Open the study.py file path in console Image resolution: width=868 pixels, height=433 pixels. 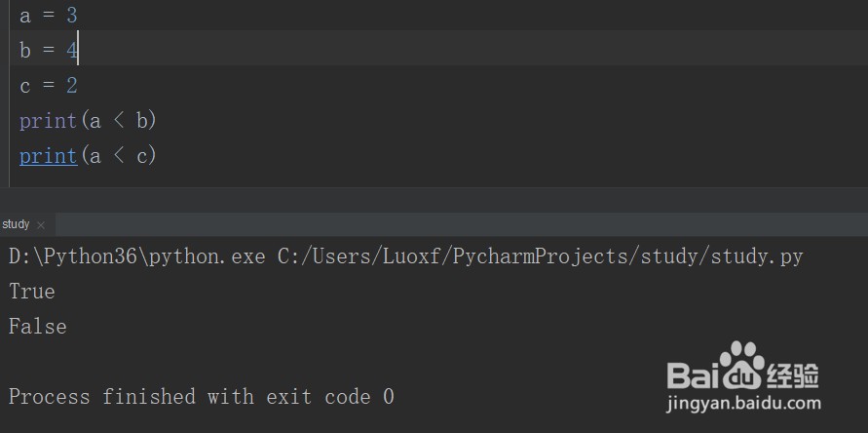click(x=541, y=256)
